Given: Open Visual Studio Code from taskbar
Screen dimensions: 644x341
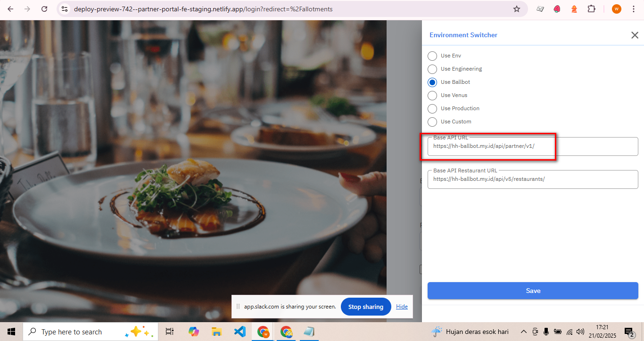Looking at the screenshot, I should point(239,332).
